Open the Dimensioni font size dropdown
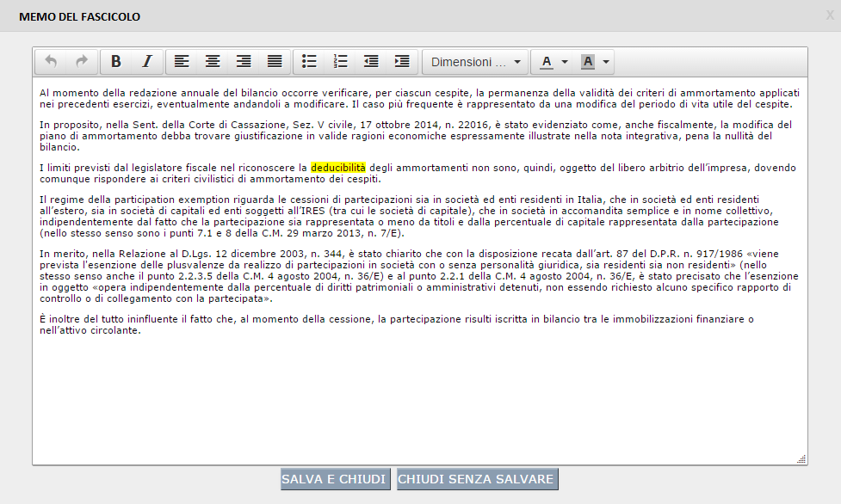The width and height of the screenshot is (841, 504). pos(476,62)
